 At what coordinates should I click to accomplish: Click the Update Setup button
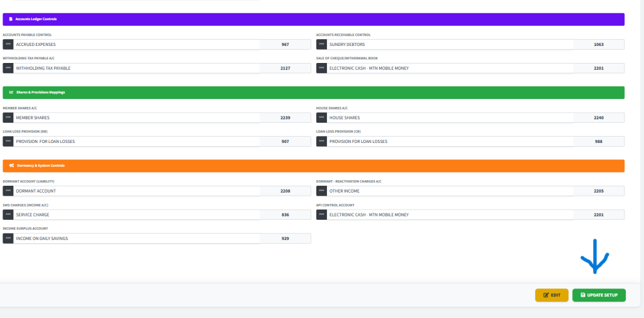coord(599,295)
